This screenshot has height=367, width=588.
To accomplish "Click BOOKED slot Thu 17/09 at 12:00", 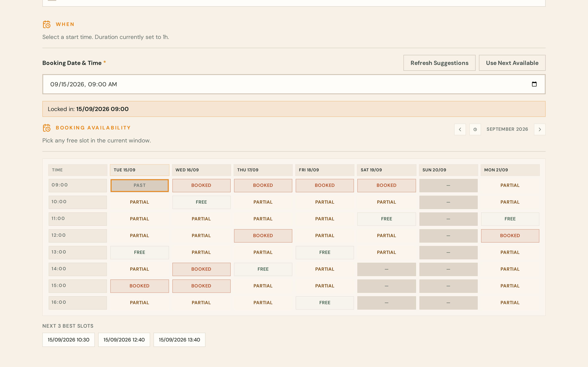I will [x=263, y=236].
